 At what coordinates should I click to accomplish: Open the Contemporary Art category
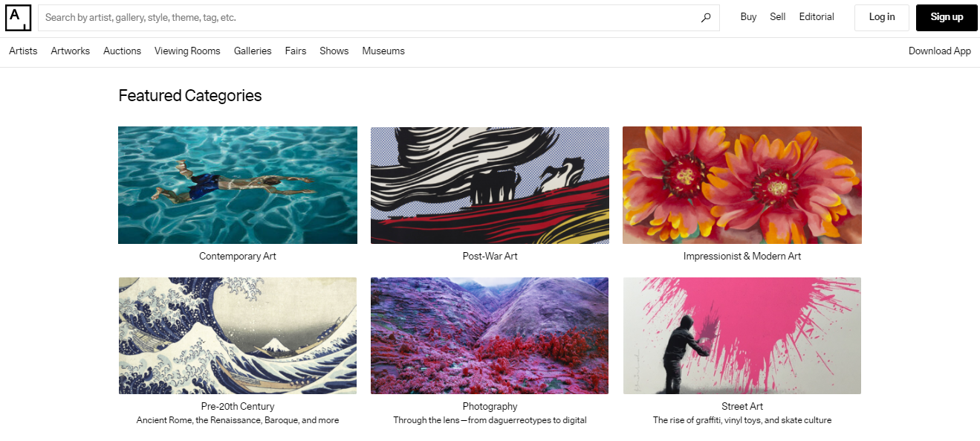click(x=237, y=184)
